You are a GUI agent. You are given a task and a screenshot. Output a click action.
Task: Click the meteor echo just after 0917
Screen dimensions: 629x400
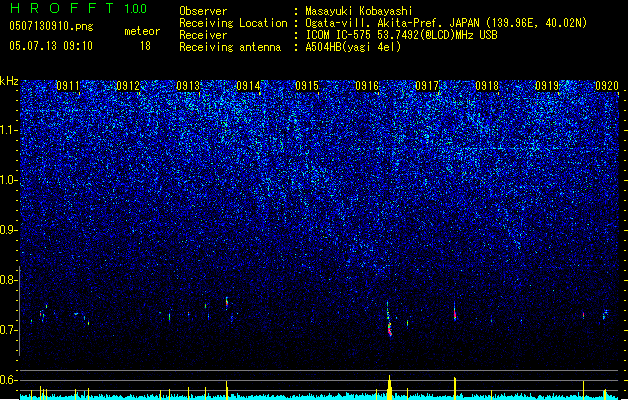click(x=455, y=313)
